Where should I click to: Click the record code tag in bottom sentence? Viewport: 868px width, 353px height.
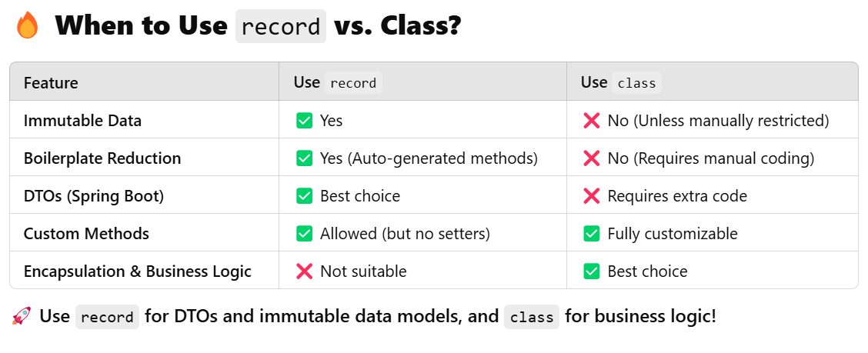tap(107, 317)
